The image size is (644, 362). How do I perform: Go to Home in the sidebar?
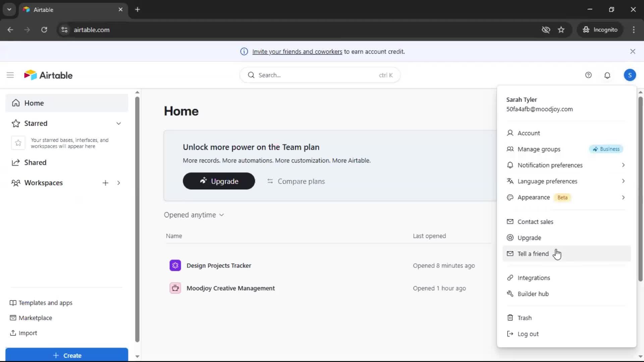pyautogui.click(x=67, y=103)
